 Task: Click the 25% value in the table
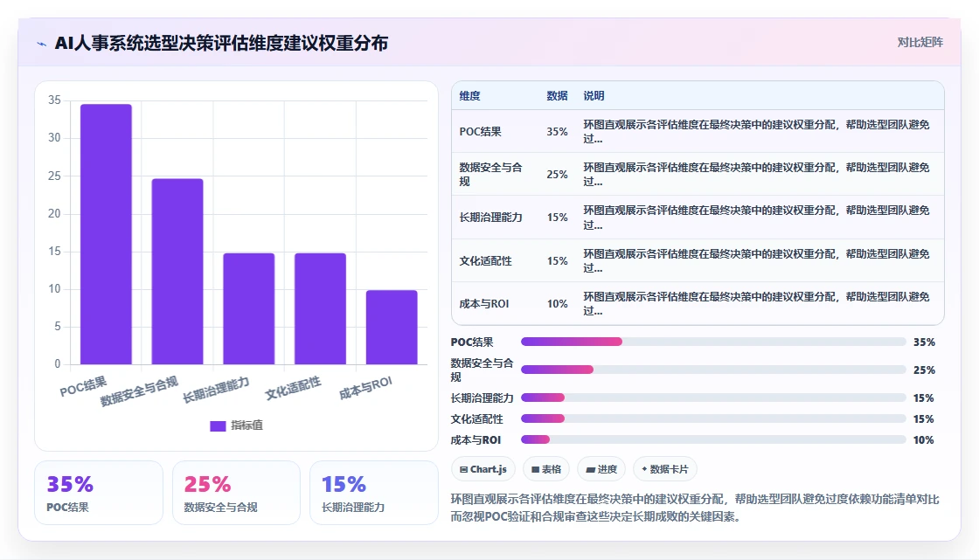pos(557,174)
